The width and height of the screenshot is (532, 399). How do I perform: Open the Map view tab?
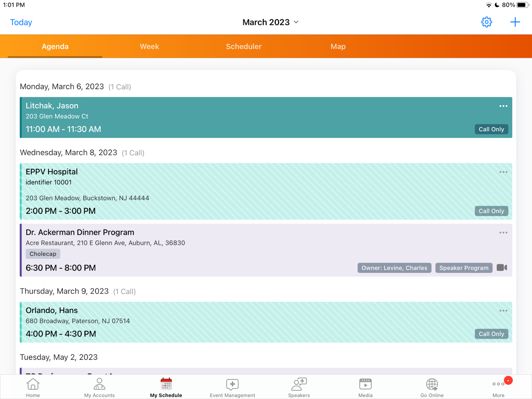[x=338, y=47]
